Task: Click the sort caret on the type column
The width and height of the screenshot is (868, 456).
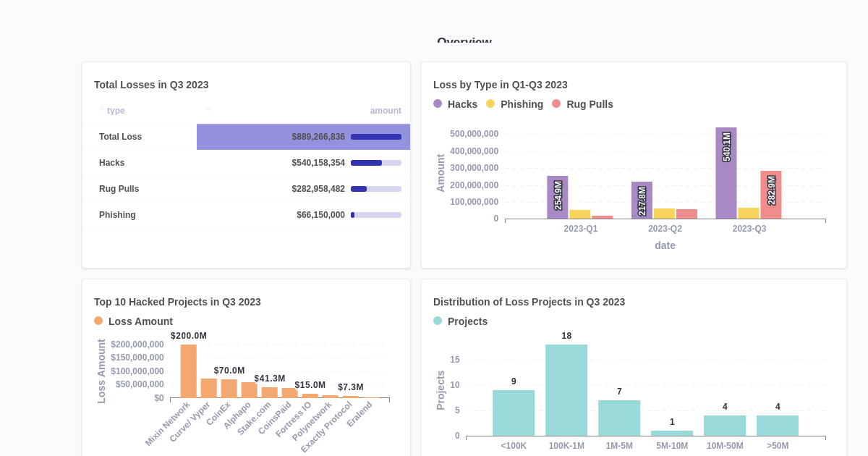Action: [102, 109]
